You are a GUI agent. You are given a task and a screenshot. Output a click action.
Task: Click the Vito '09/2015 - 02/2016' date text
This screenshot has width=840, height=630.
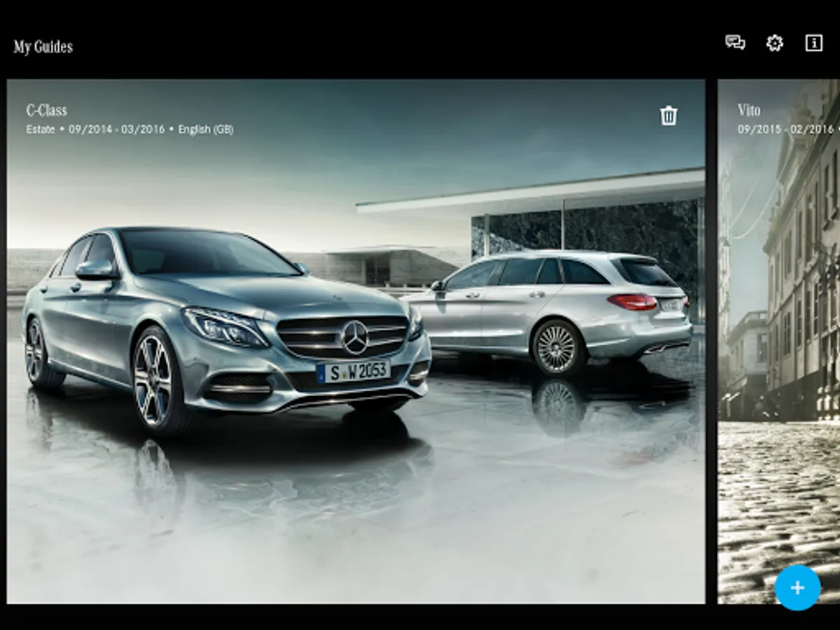click(x=786, y=129)
